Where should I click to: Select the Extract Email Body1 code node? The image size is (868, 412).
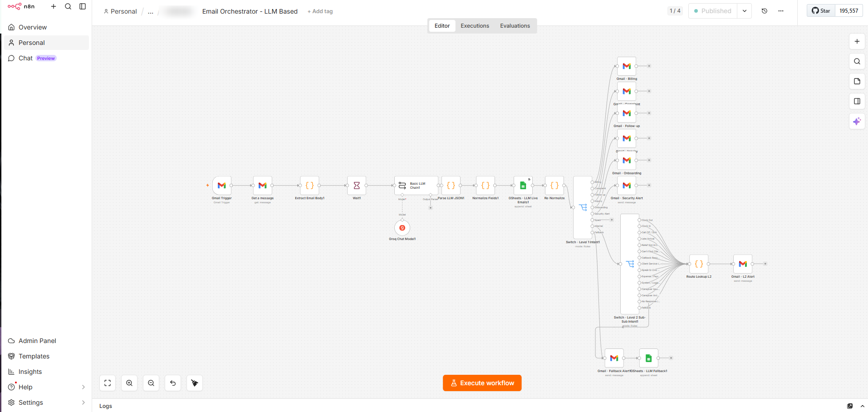309,186
